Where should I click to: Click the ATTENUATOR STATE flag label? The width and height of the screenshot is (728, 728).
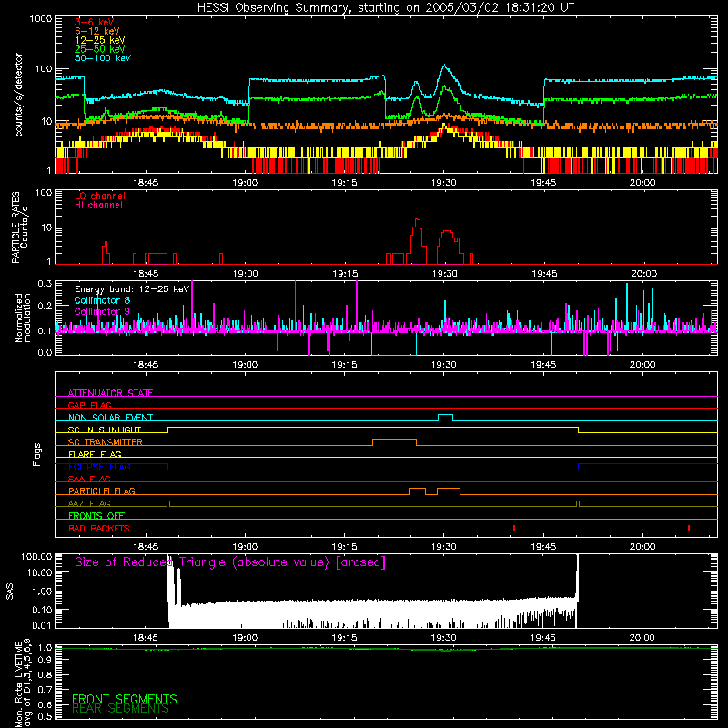click(110, 393)
